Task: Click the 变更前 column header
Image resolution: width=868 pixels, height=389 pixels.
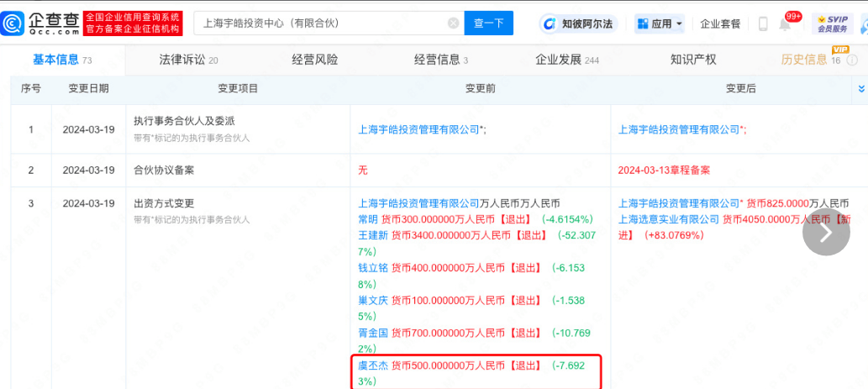Action: pyautogui.click(x=480, y=88)
